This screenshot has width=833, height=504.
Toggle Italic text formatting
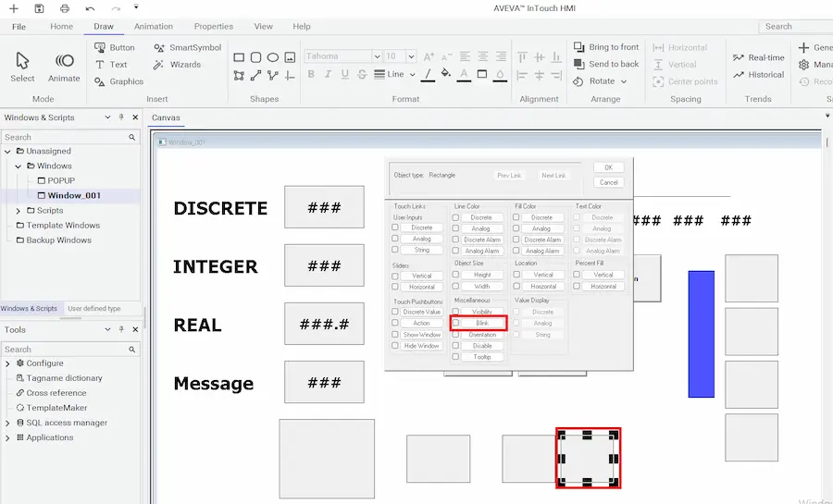pos(328,74)
